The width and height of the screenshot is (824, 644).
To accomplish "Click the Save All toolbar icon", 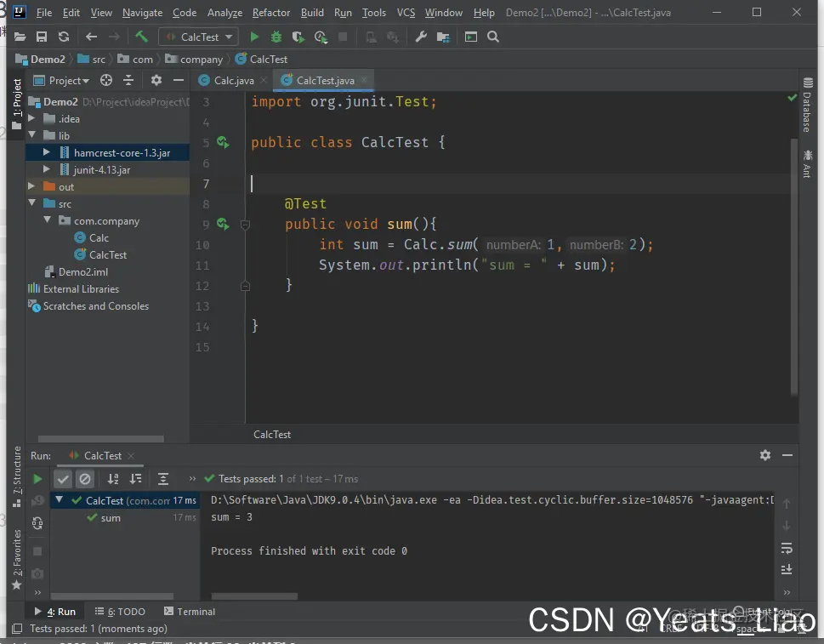I will point(42,37).
